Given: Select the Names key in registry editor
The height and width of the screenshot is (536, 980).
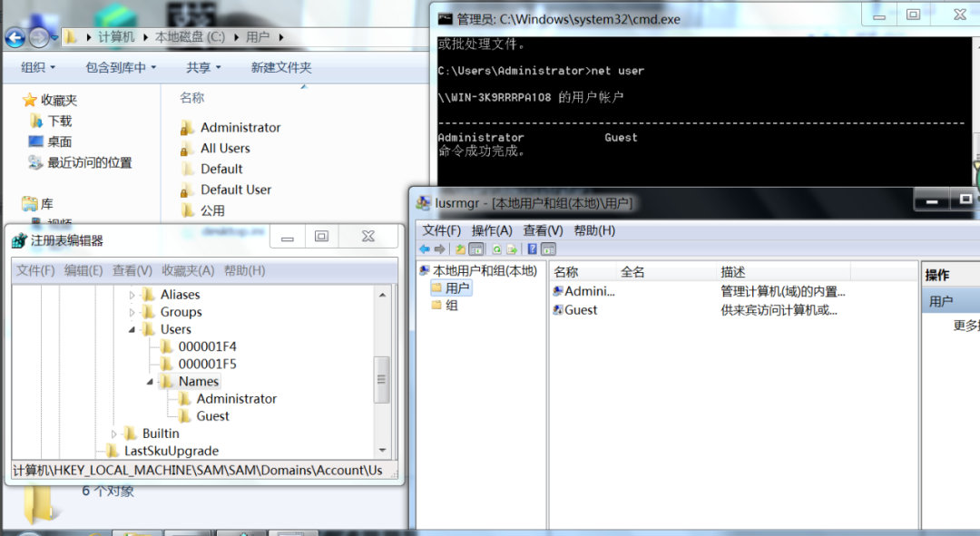Looking at the screenshot, I should [x=199, y=382].
